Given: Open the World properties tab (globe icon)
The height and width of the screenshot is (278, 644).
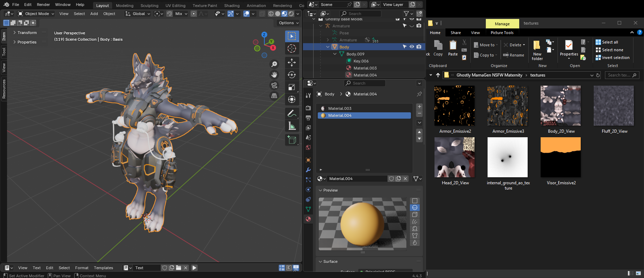Looking at the screenshot, I should [308, 147].
